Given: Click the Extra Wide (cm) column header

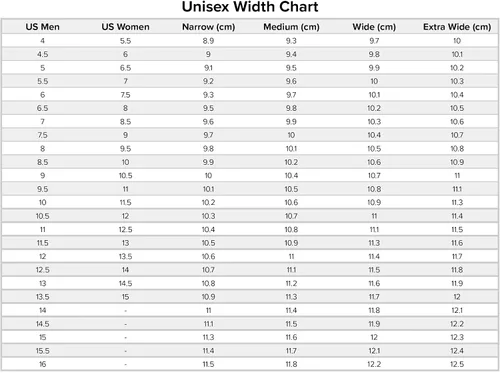Looking at the screenshot, I should (x=457, y=27).
